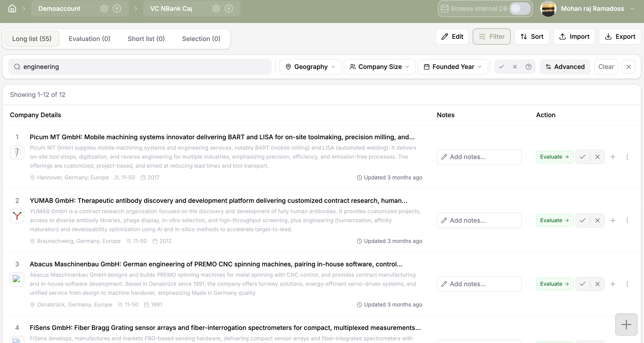The image size is (644, 343).
Task: Reject YUMAB GmbH with X icon
Action: pos(597,220)
